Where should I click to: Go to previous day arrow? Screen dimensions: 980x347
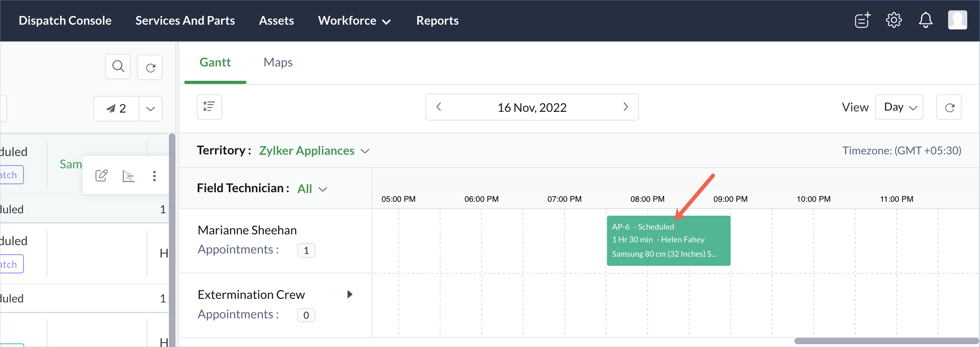click(x=439, y=107)
